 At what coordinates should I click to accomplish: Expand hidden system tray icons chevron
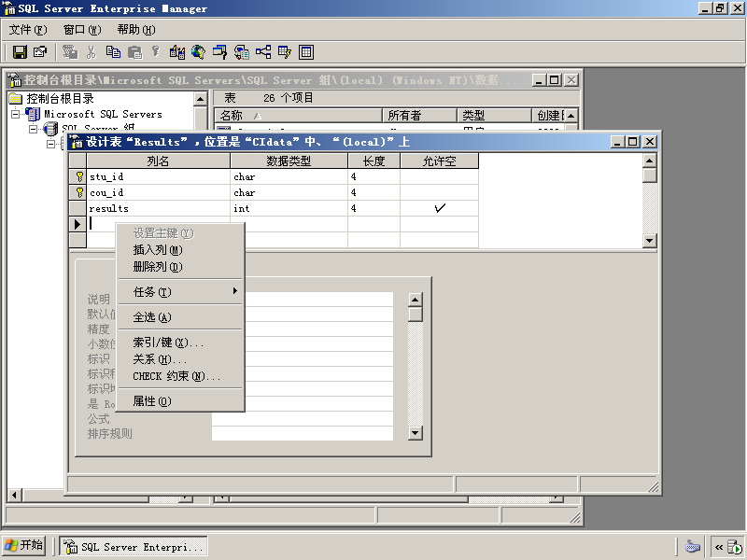(718, 547)
